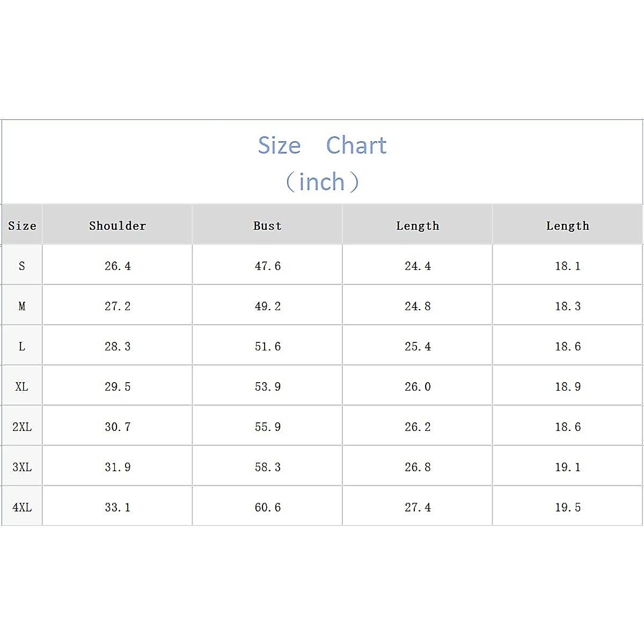Select the bust value 51.6 cell
644x644 pixels.
[x=267, y=347]
